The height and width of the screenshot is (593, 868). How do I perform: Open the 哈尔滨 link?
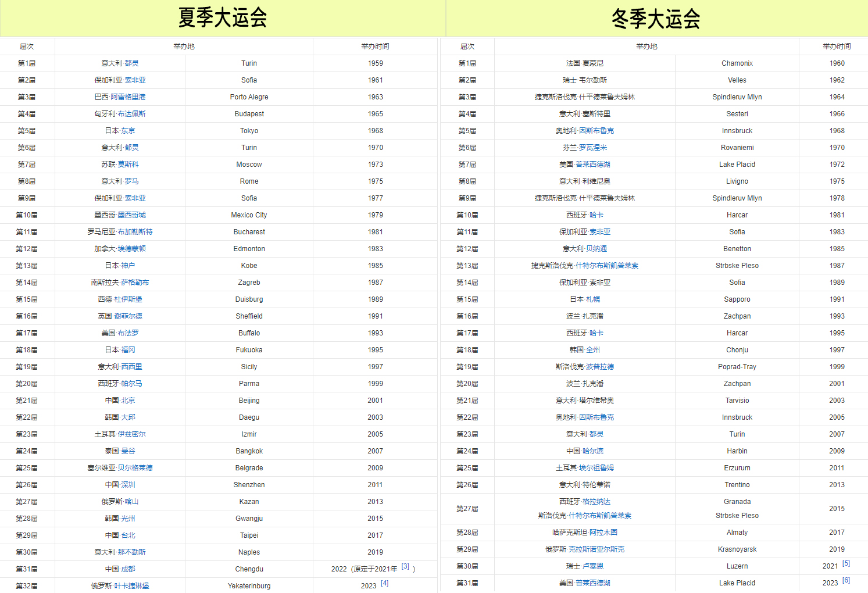coord(593,451)
